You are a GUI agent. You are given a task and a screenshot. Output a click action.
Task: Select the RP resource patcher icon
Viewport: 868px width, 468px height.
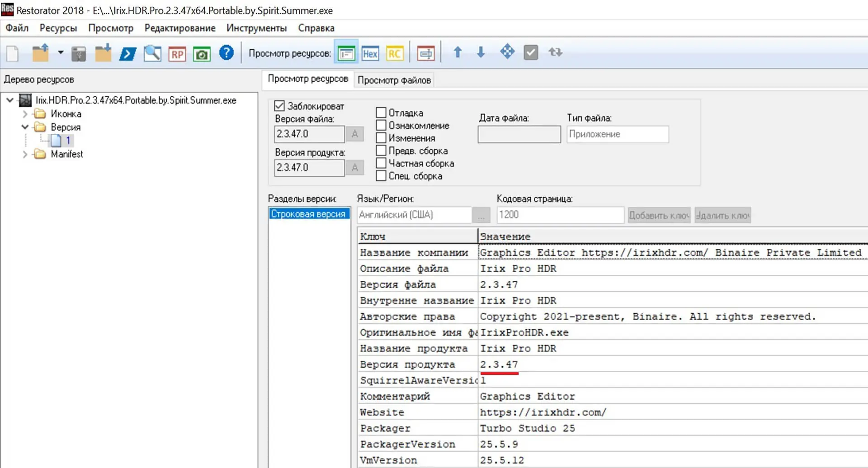coord(177,53)
